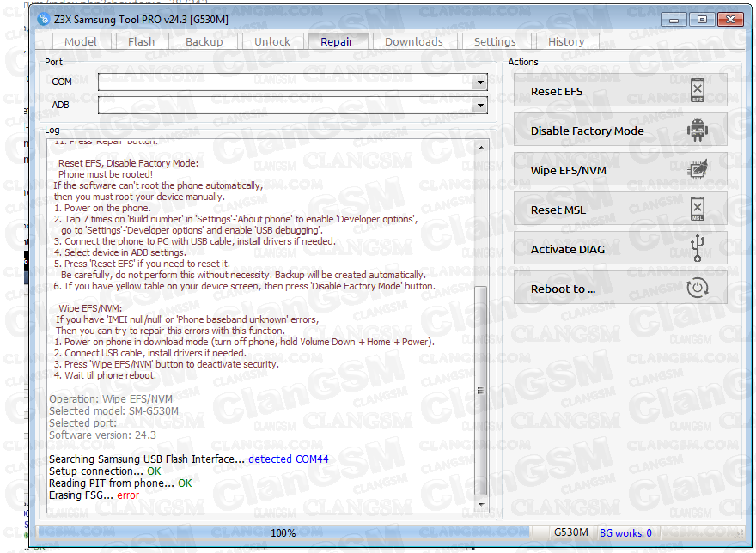Click 'Reading PIT from phone... OK' line

click(x=120, y=483)
